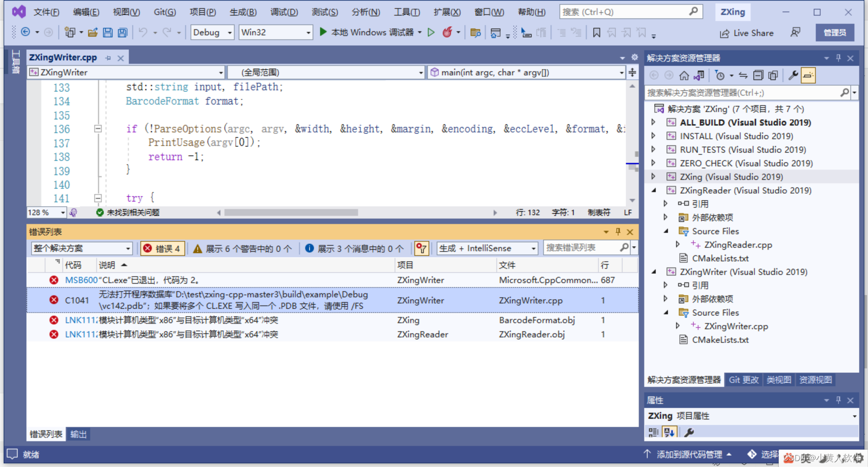Viewport: 868px width, 467px height.
Task: Sync Solution Explorer with the active document
Action: pyautogui.click(x=698, y=75)
